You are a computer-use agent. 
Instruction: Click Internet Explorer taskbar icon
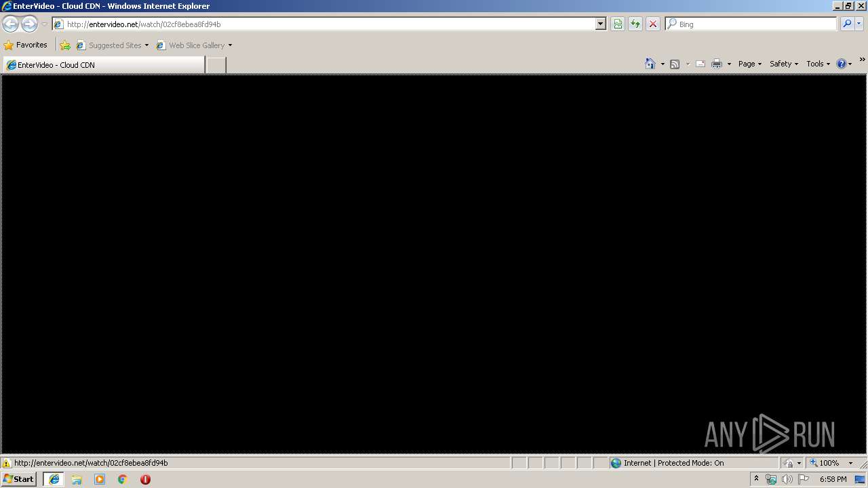[54, 479]
